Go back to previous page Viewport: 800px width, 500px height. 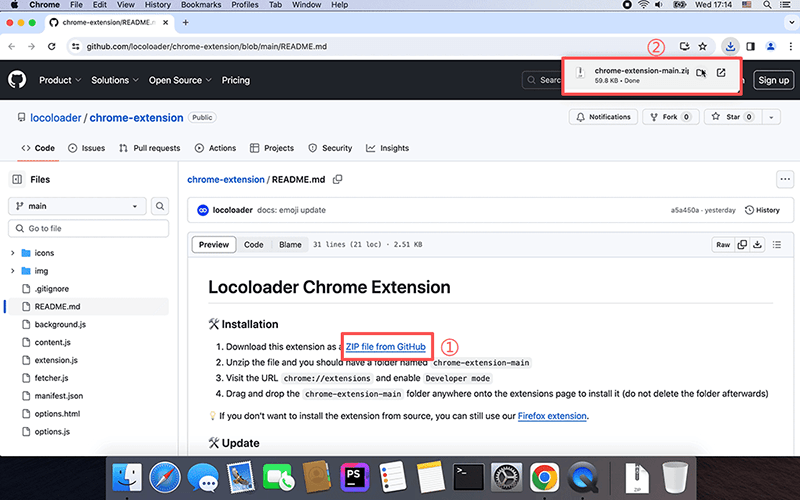12,46
